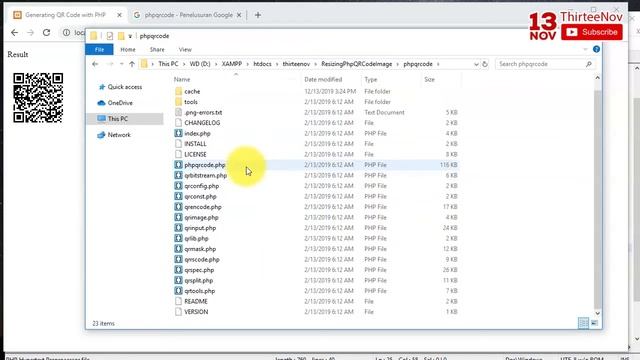Screen dimensions: 640x360
Task: Open the cache folder icon
Action: click(178, 91)
